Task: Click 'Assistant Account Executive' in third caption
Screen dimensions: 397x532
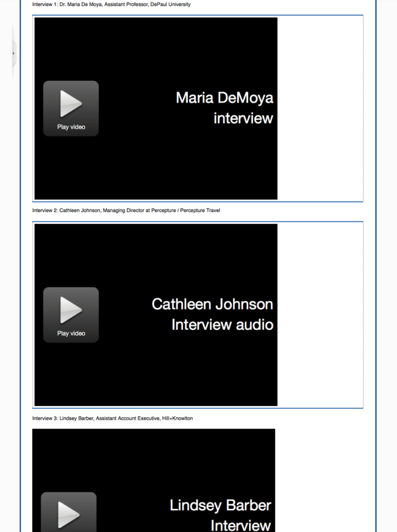Action: [127, 418]
